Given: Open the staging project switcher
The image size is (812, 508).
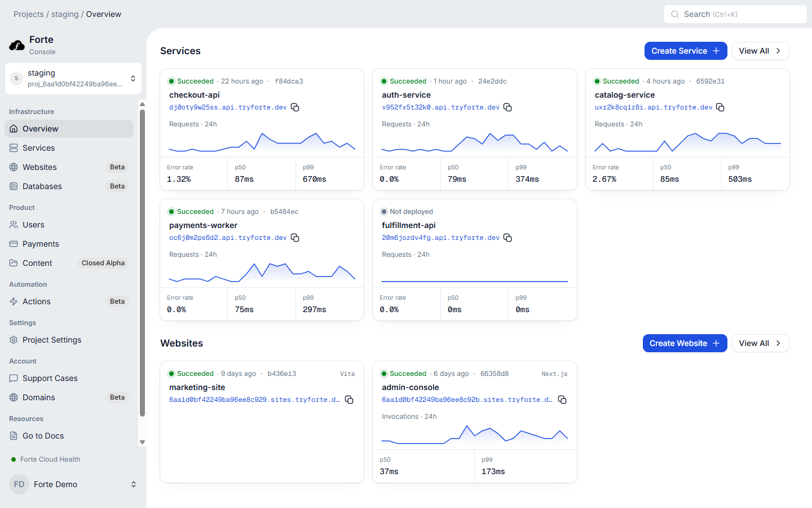Looking at the screenshot, I should point(73,78).
